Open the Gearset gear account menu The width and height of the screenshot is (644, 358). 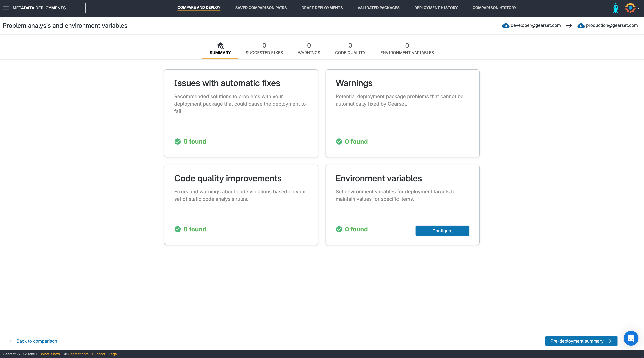pyautogui.click(x=630, y=8)
